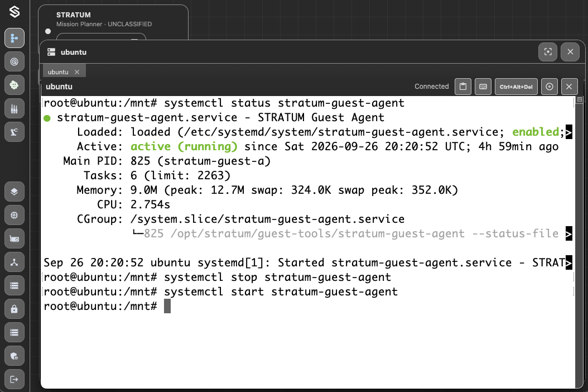Click the 'Memory: 9.0M' line in the terminal

[x=267, y=190]
